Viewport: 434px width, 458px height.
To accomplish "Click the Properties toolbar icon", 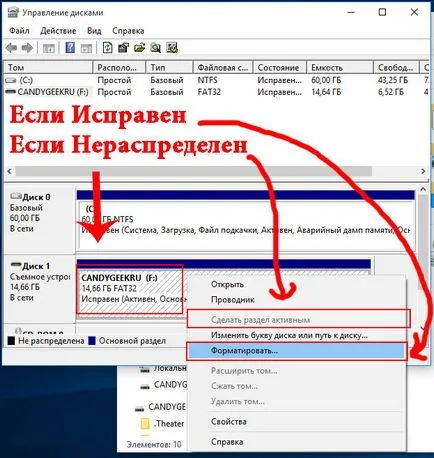I will (123, 48).
